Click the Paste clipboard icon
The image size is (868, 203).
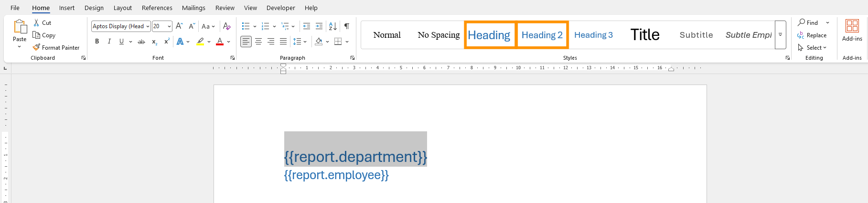[x=20, y=26]
